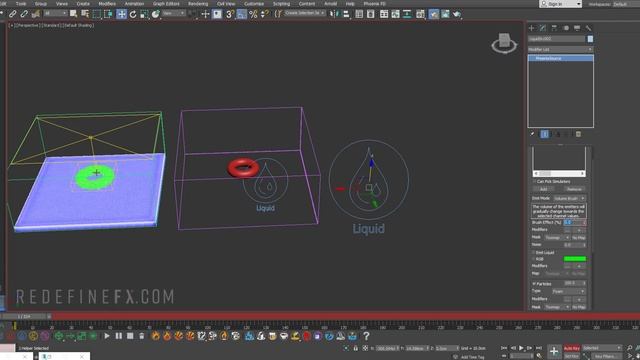Open the Views menu
Viewport: 640px width, 360px height.
pos(62,4)
